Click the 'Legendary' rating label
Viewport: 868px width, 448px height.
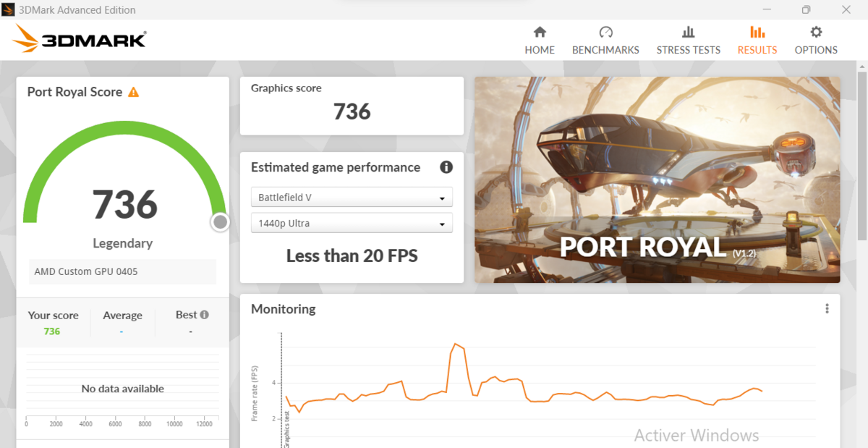pos(123,243)
